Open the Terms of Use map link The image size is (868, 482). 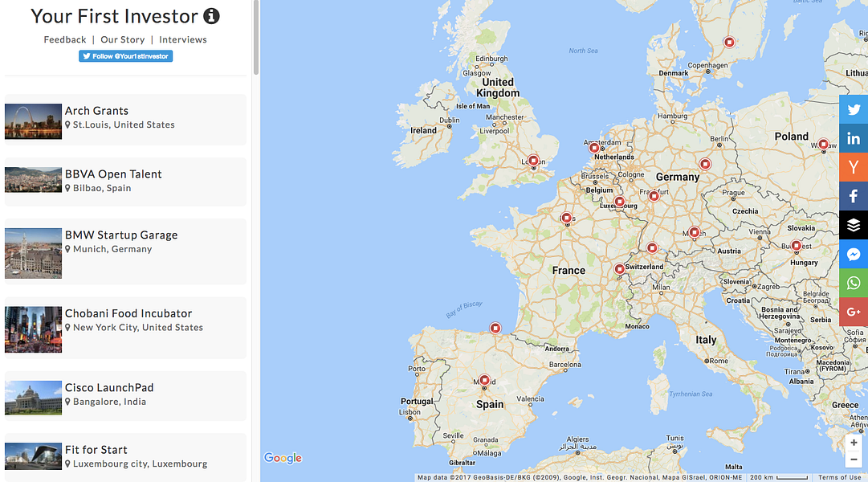point(840,477)
